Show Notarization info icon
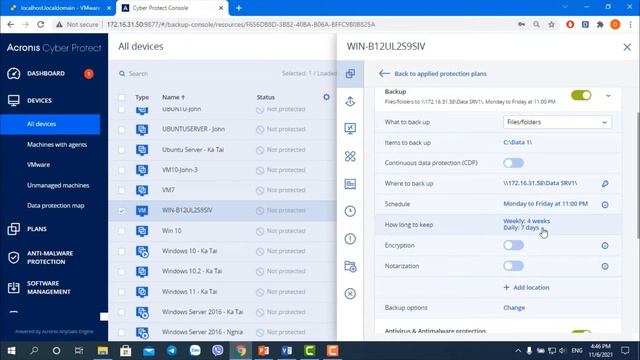Viewport: 640px width, 360px height. (605, 267)
